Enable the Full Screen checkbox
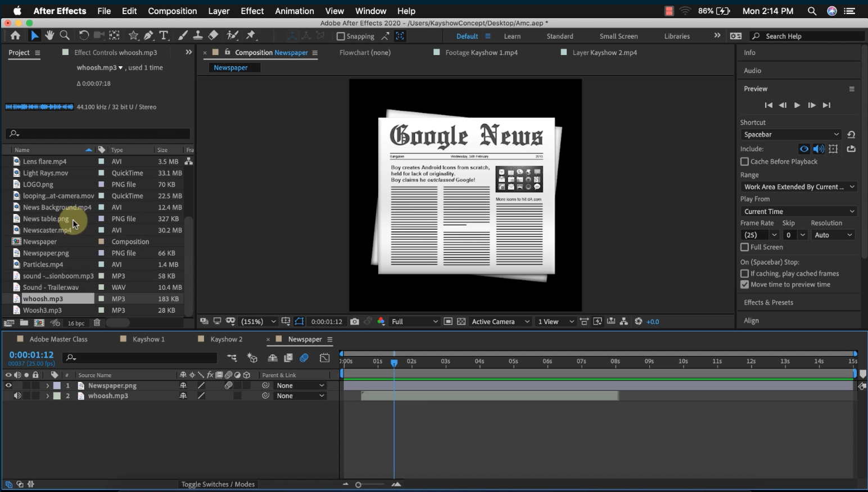This screenshot has height=492, width=868. click(x=744, y=247)
